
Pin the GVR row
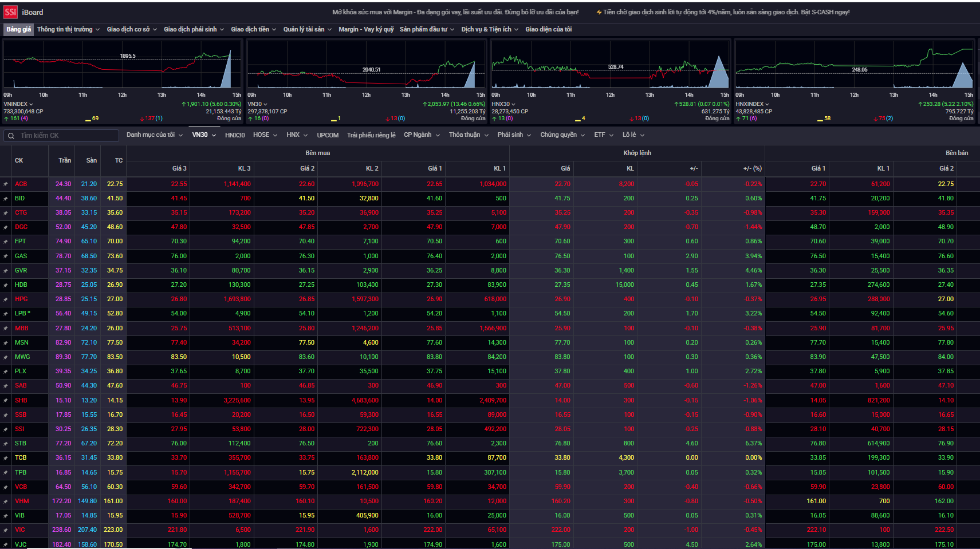[x=6, y=271]
